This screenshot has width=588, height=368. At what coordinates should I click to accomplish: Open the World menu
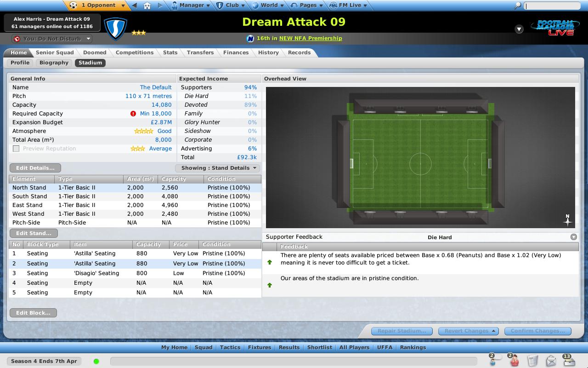[x=268, y=6]
